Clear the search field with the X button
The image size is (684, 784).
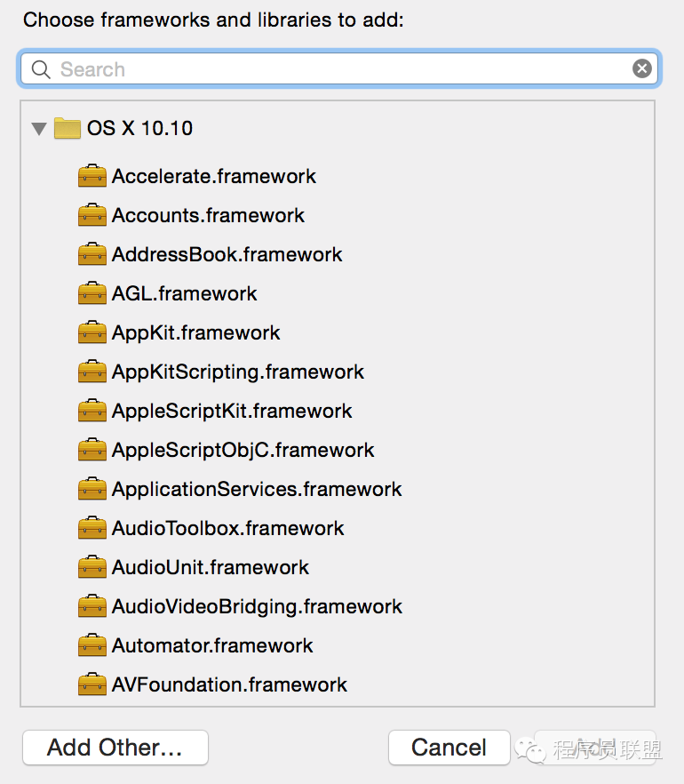[x=642, y=68]
